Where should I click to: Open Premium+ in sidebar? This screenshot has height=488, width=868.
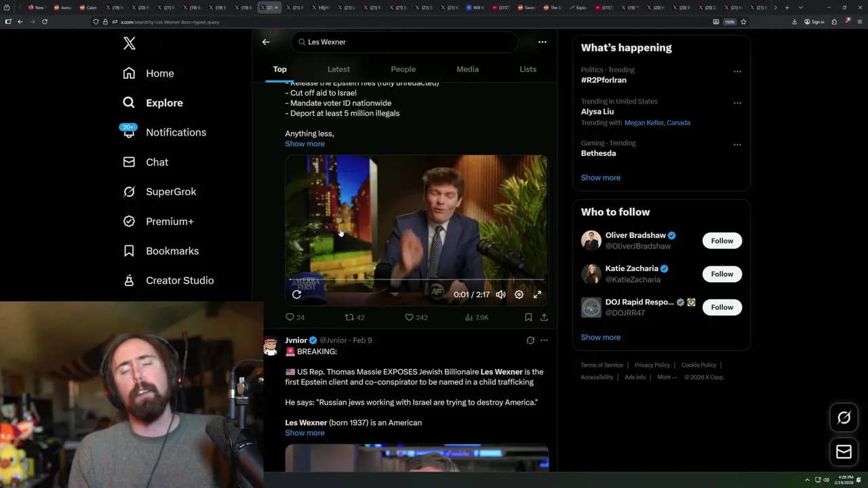pos(158,221)
